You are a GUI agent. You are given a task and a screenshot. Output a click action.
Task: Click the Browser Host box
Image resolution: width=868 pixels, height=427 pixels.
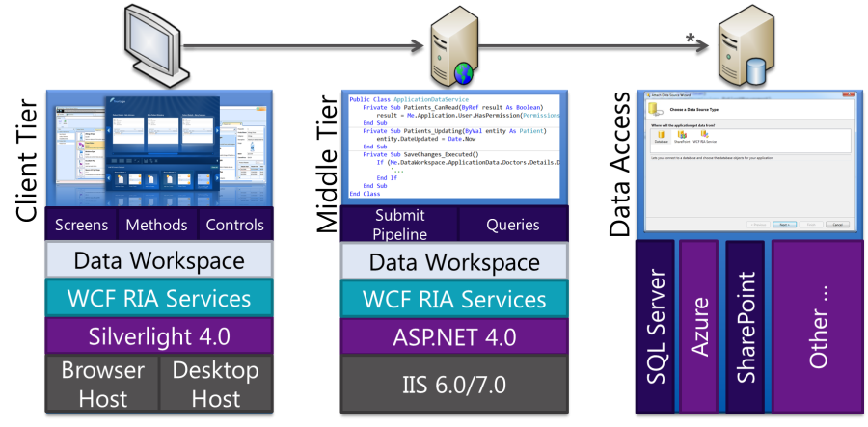(102, 384)
